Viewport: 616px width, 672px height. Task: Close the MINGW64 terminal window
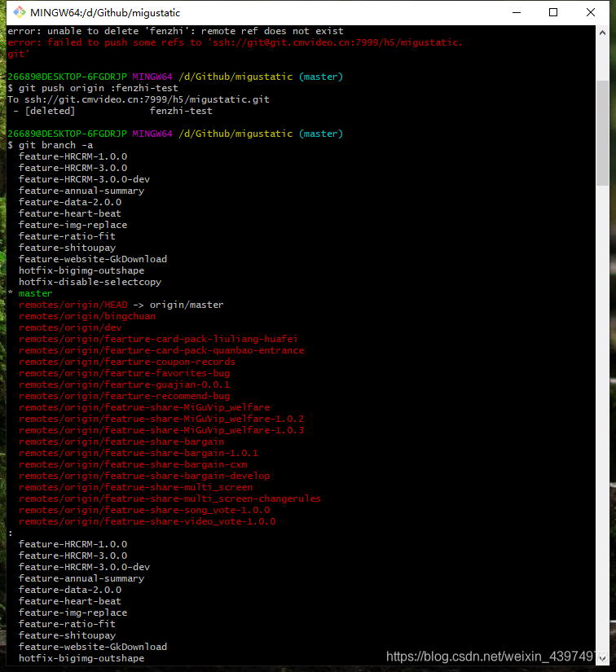tap(590, 12)
